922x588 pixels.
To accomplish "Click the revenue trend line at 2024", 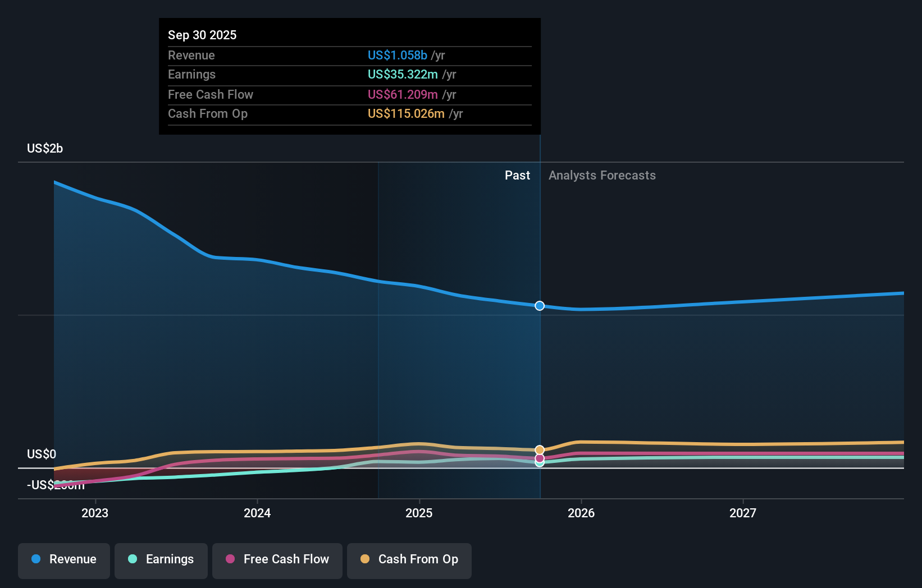I will (x=257, y=259).
